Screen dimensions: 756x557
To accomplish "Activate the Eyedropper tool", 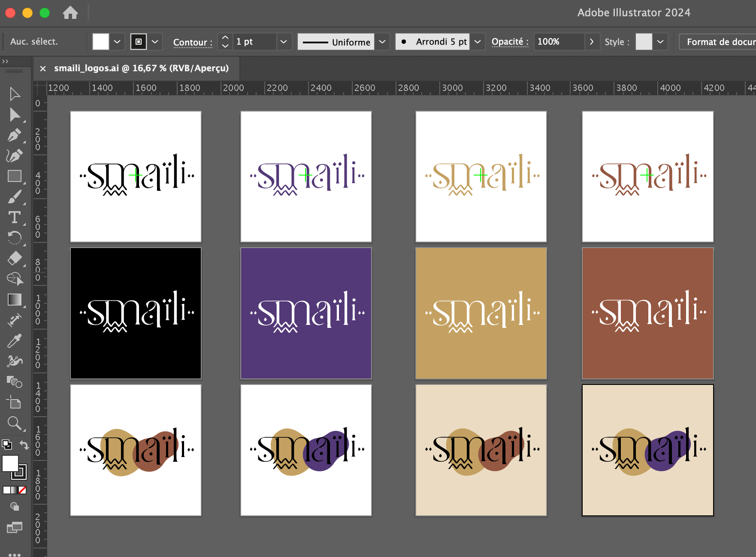I will pos(14,341).
